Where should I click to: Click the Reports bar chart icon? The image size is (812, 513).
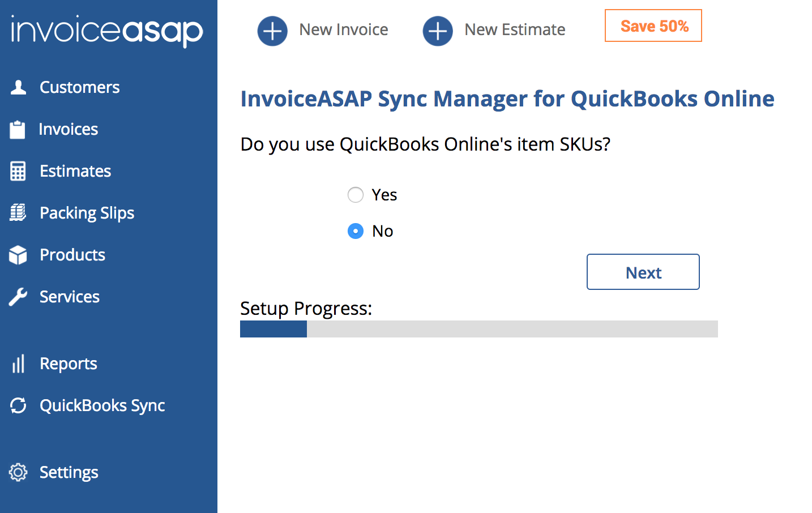18,364
